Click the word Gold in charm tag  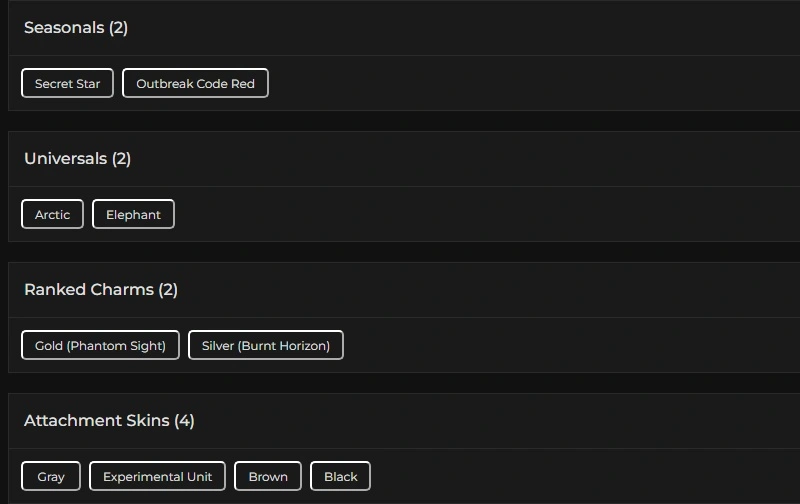coord(48,346)
